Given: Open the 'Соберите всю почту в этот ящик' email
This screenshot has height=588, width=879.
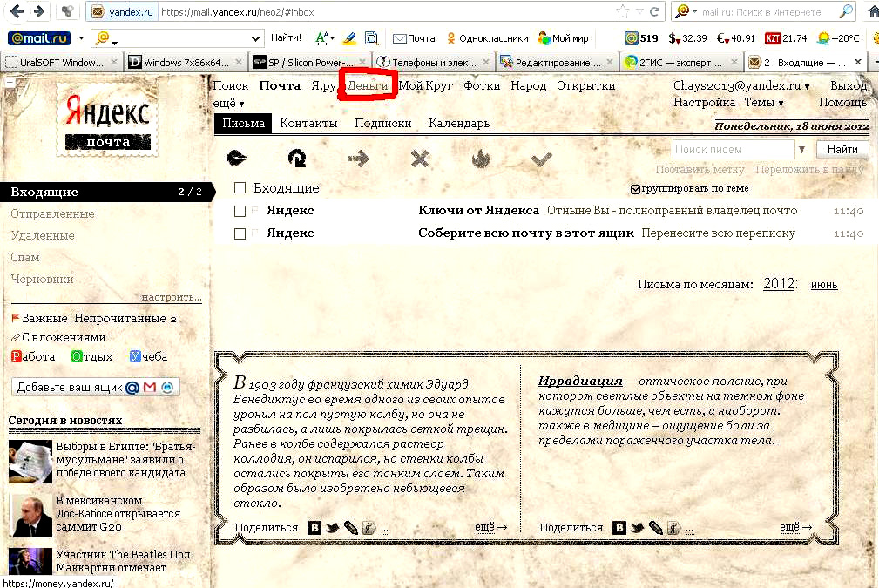Looking at the screenshot, I should [526, 233].
